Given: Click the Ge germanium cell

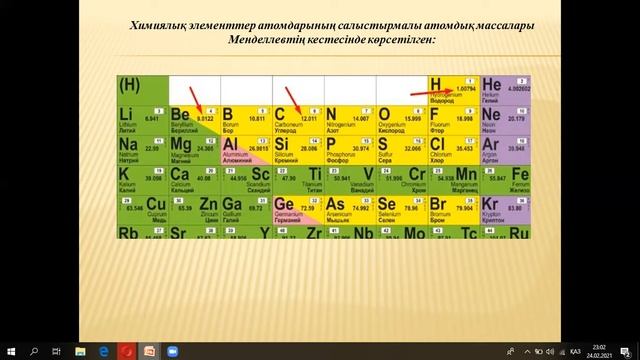Looking at the screenshot, I should (298, 210).
